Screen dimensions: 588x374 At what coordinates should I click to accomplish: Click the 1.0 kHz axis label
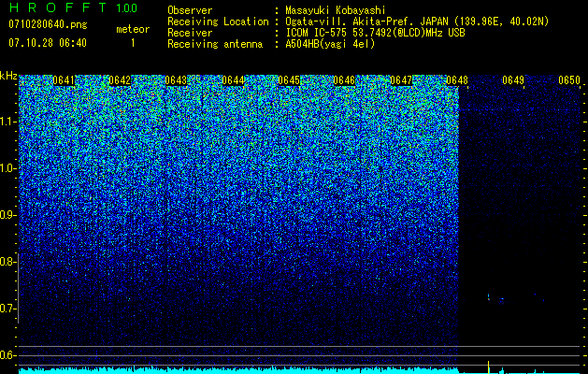pos(8,168)
